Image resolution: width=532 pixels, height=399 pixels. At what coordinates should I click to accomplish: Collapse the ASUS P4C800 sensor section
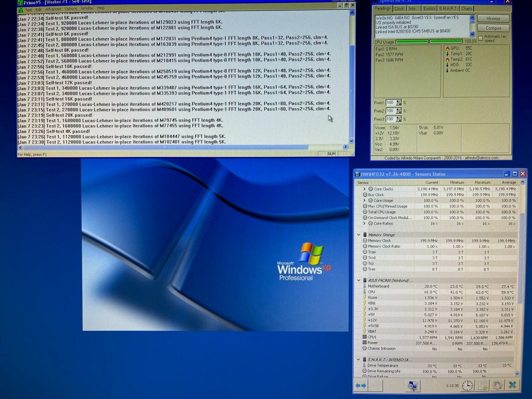pyautogui.click(x=359, y=281)
